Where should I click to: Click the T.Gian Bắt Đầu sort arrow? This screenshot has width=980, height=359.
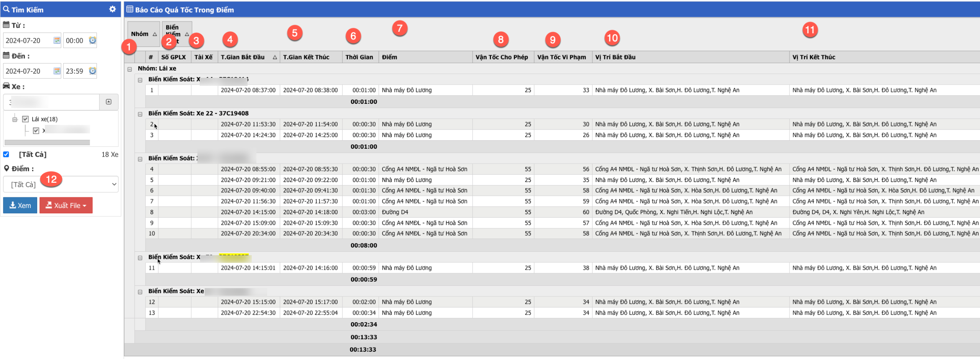click(x=274, y=57)
